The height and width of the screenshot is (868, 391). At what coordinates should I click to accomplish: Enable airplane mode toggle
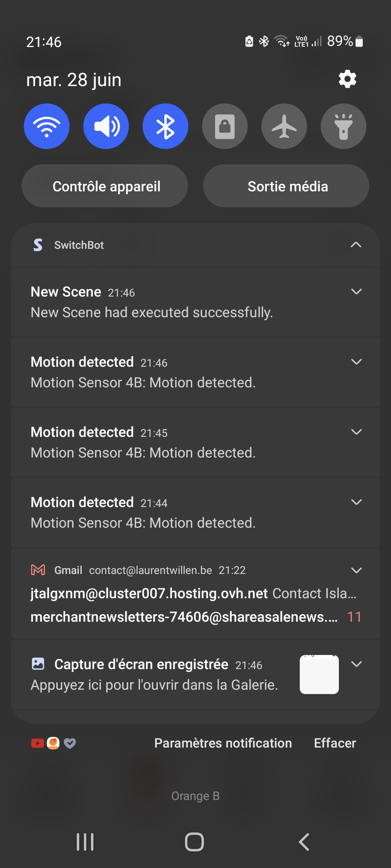tap(284, 126)
